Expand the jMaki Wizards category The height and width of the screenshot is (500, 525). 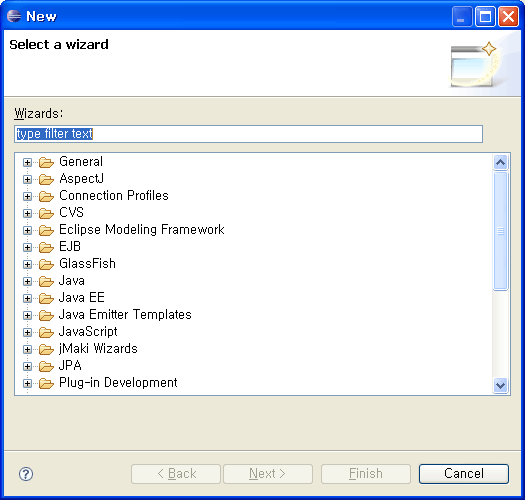point(27,349)
